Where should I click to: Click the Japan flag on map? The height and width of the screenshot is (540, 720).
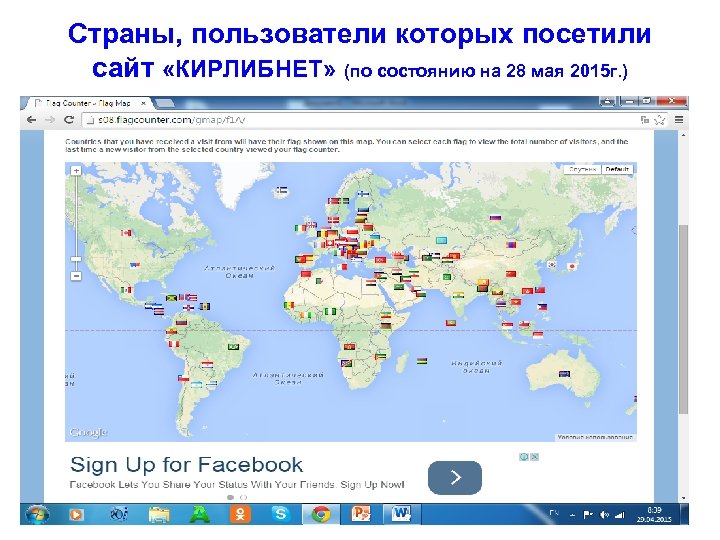pos(572,266)
